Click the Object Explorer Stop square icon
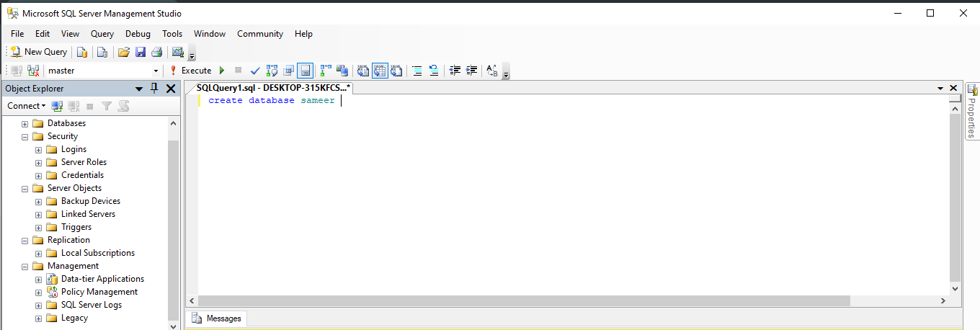 coord(90,106)
